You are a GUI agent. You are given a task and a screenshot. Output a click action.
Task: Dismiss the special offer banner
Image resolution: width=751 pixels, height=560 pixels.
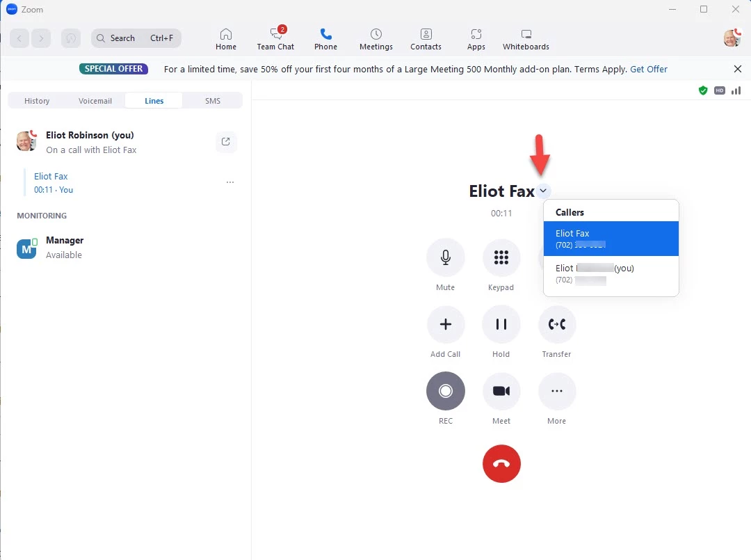pos(738,69)
